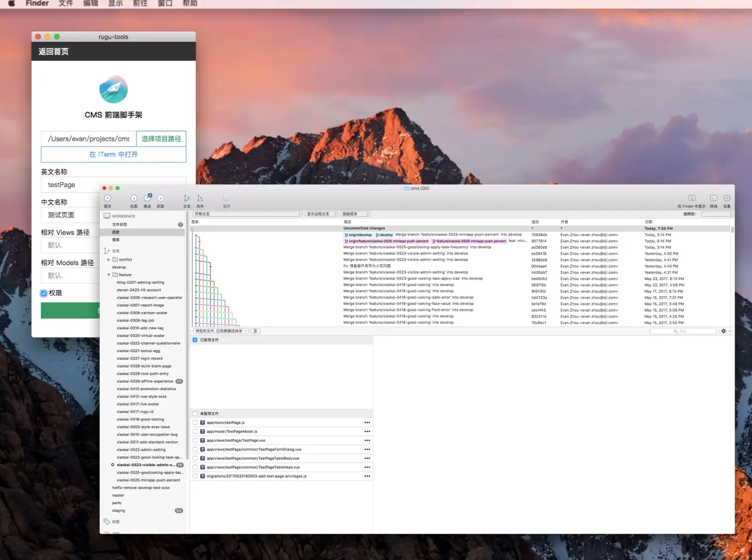Open the 层级顺序 ordering dropdown
752x560 pixels.
coord(355,214)
